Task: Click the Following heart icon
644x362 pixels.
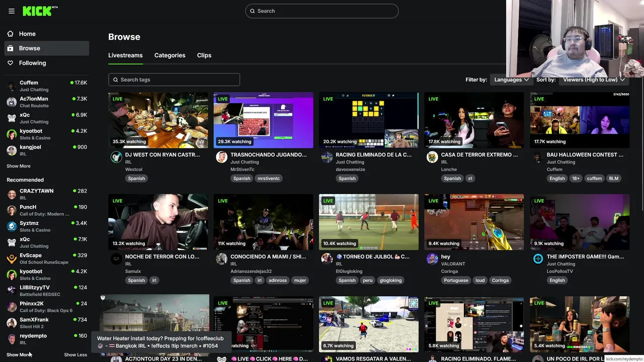Action: tap(10, 63)
